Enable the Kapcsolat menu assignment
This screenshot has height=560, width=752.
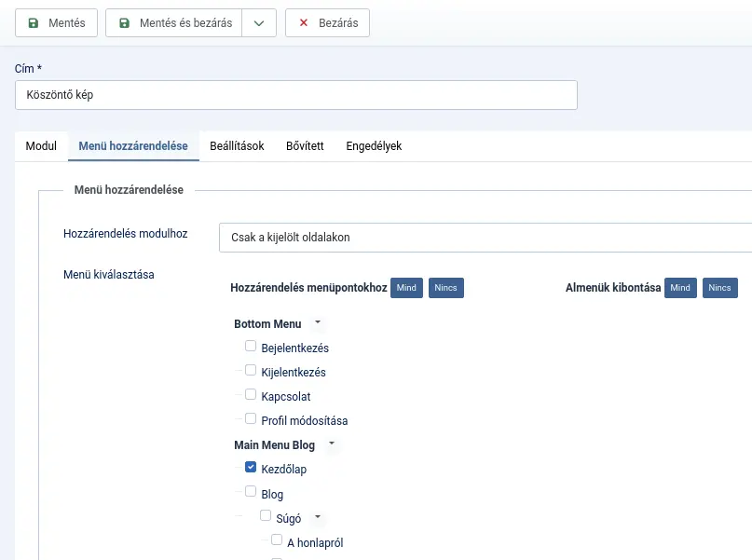pyautogui.click(x=250, y=393)
